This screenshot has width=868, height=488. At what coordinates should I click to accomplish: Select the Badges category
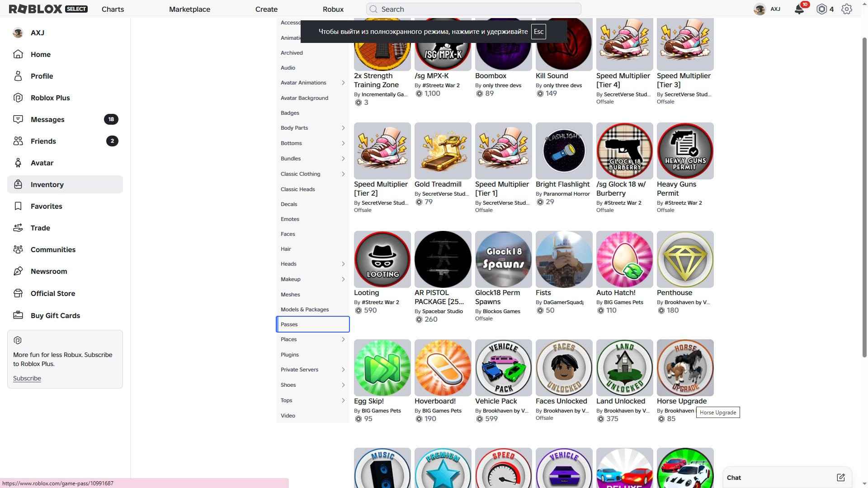coord(312,113)
